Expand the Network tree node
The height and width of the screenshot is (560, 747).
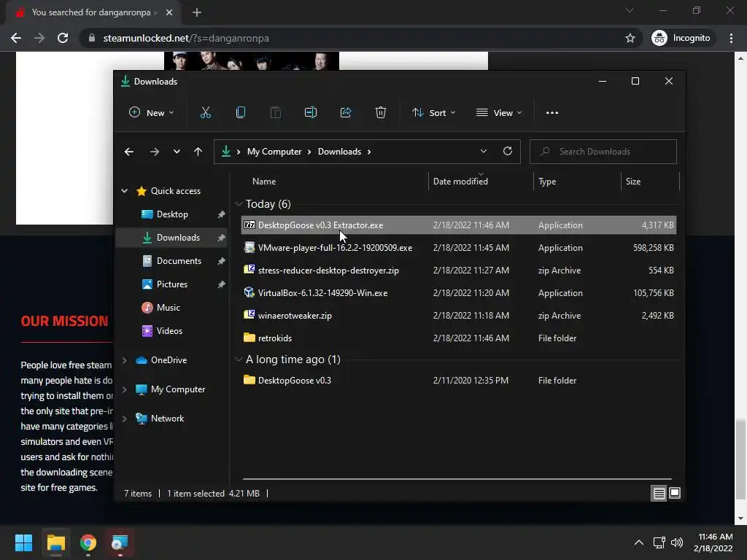click(124, 419)
